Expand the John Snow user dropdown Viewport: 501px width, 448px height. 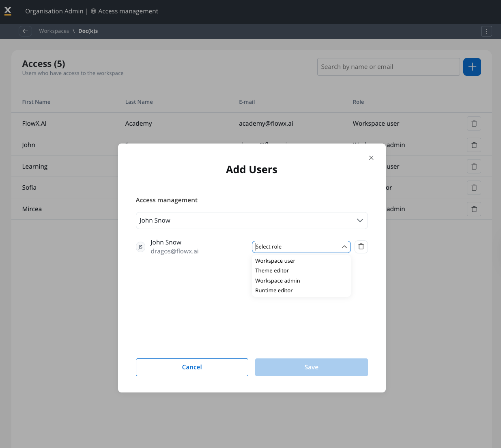pyautogui.click(x=359, y=221)
